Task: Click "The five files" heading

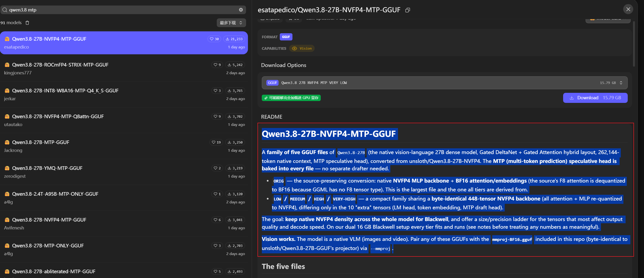Action: coord(283,267)
